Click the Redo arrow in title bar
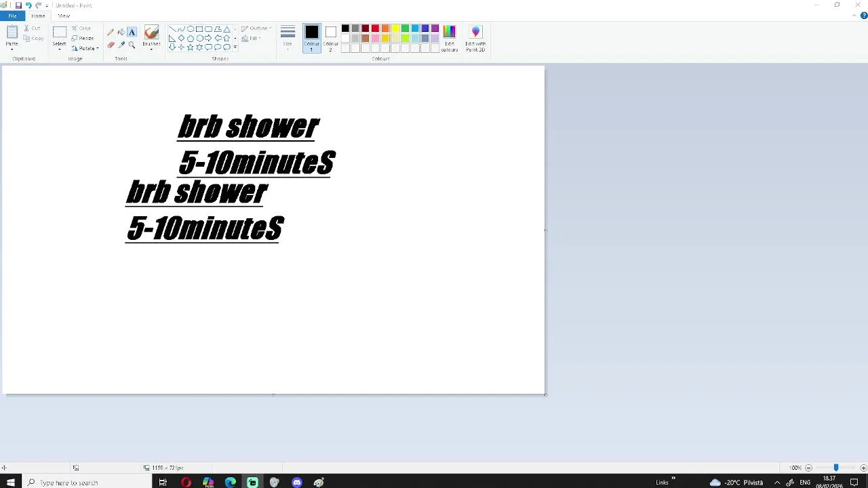The image size is (868, 488). tap(39, 5)
